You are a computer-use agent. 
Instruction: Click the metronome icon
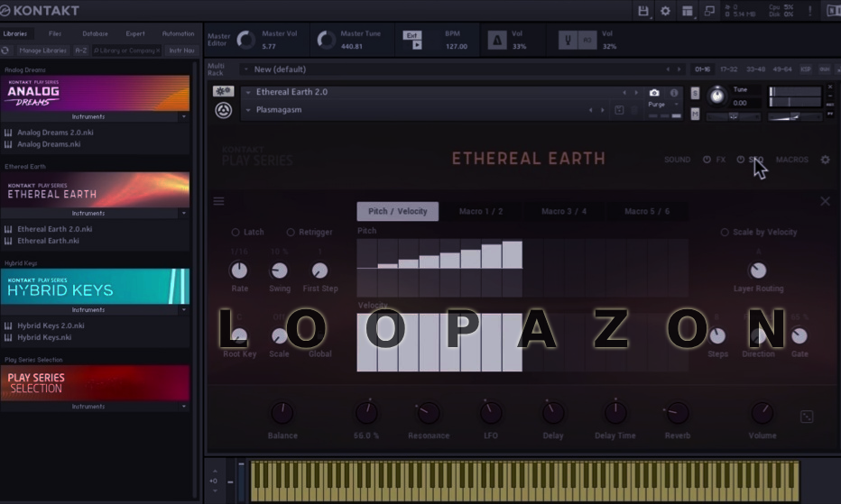[497, 41]
